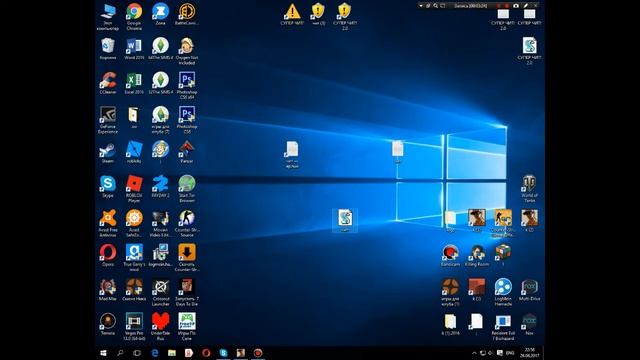Open the Nox Multi-Drive shortcut
The height and width of the screenshot is (360, 640).
[x=529, y=289]
